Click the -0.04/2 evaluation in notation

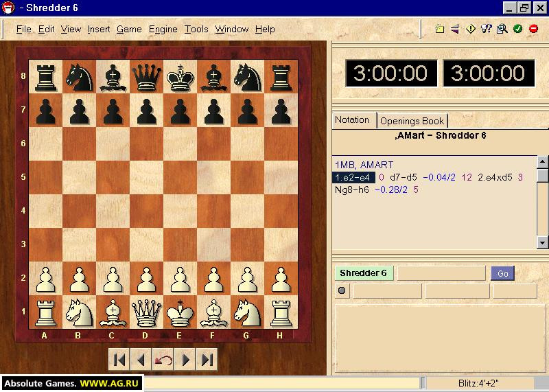439,178
